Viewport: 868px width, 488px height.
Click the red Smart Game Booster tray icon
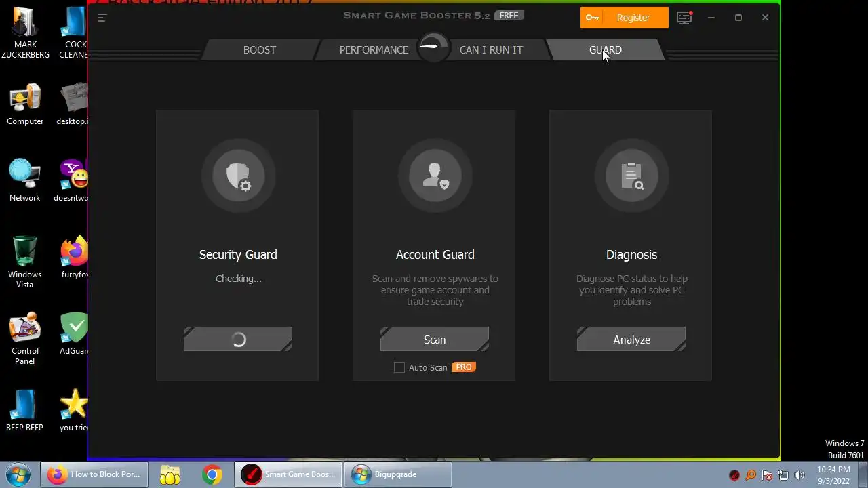pyautogui.click(x=734, y=475)
